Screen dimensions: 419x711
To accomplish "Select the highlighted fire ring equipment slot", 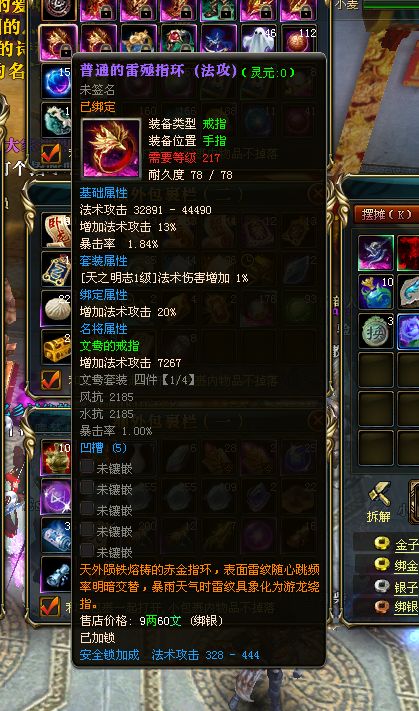I will pos(58,42).
